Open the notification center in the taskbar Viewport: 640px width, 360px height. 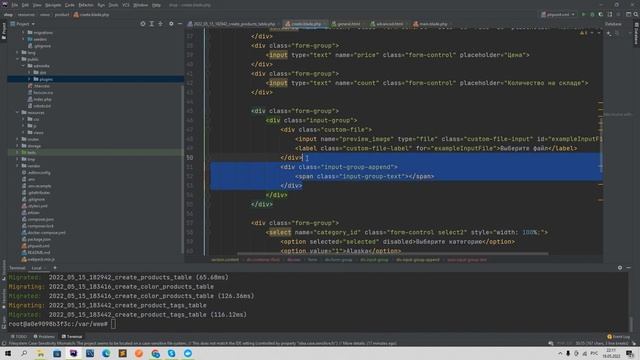(x=630, y=353)
